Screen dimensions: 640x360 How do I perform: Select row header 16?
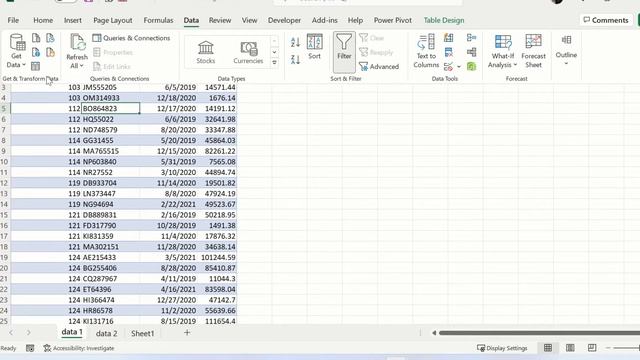4,225
